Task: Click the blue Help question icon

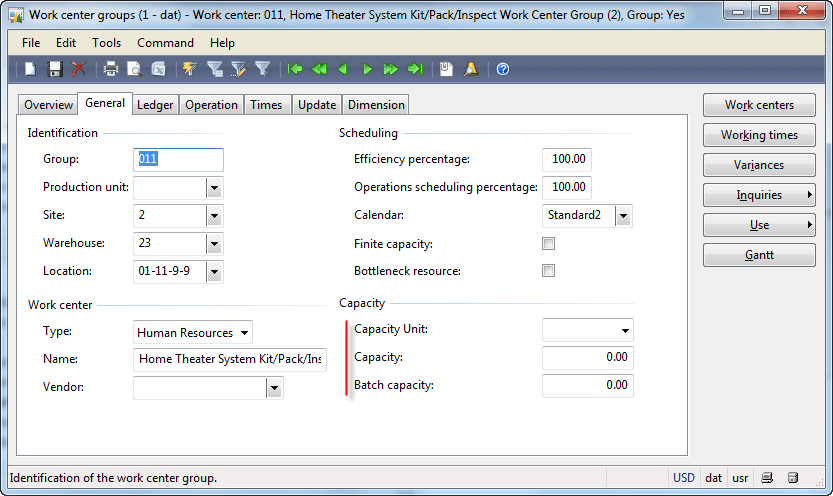Action: click(x=503, y=69)
